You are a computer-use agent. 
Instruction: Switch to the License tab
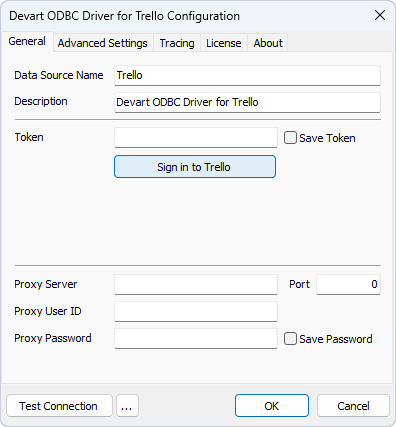(x=224, y=43)
